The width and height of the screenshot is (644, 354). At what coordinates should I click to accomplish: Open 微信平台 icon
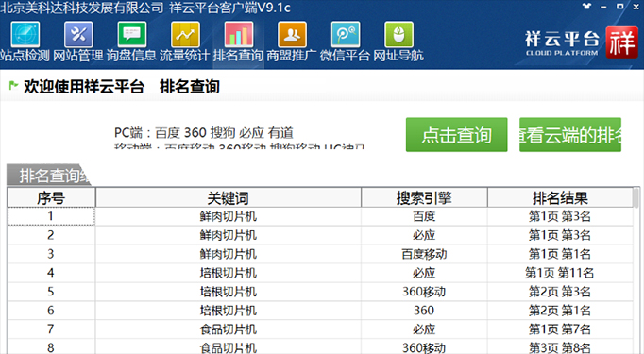coord(346,35)
